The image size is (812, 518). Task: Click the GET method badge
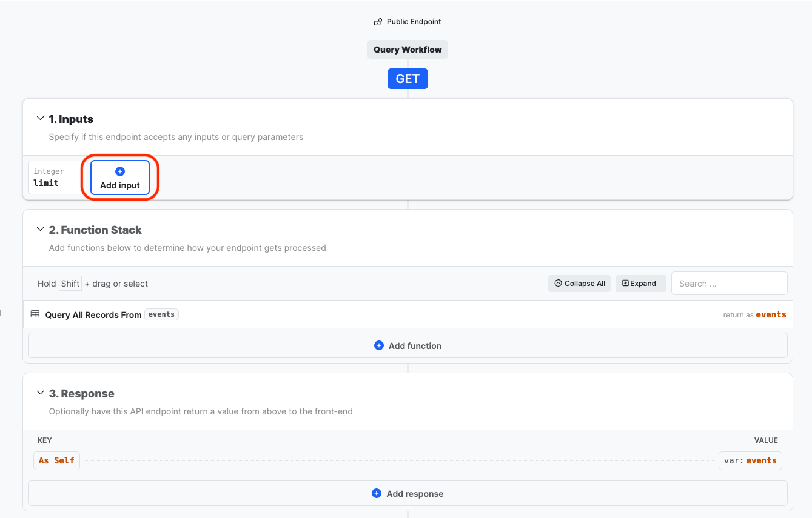coord(408,79)
